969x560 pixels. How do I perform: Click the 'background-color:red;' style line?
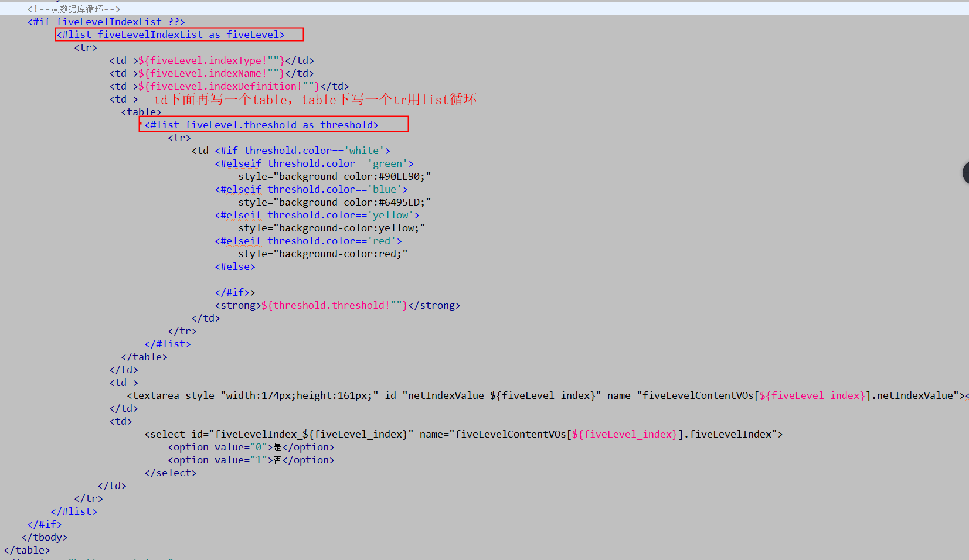pyautogui.click(x=323, y=254)
